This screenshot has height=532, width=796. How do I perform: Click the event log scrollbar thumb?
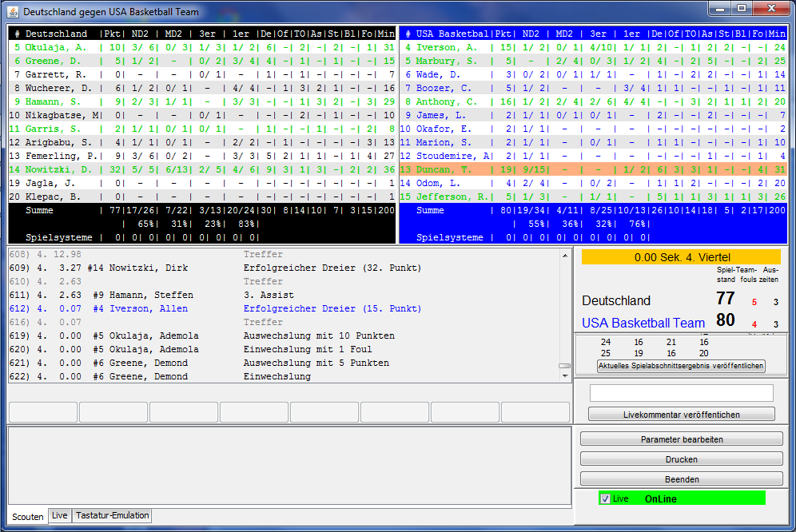564,366
